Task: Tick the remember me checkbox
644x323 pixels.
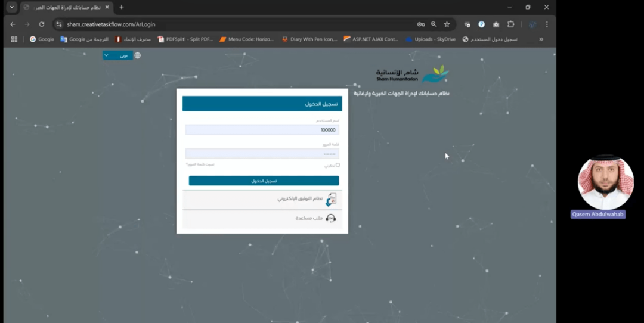Action: click(338, 165)
